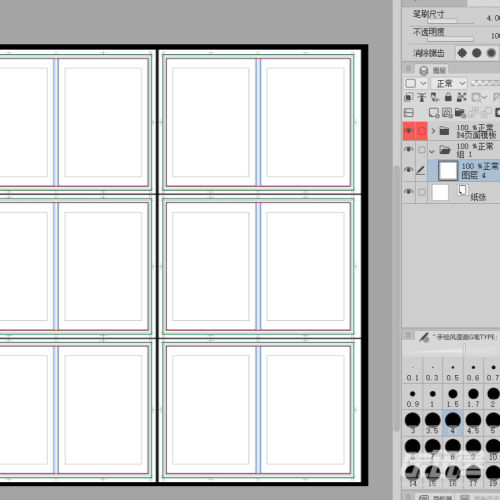Open brush size panel menu icon
500x500 pixels.
(x=408, y=335)
